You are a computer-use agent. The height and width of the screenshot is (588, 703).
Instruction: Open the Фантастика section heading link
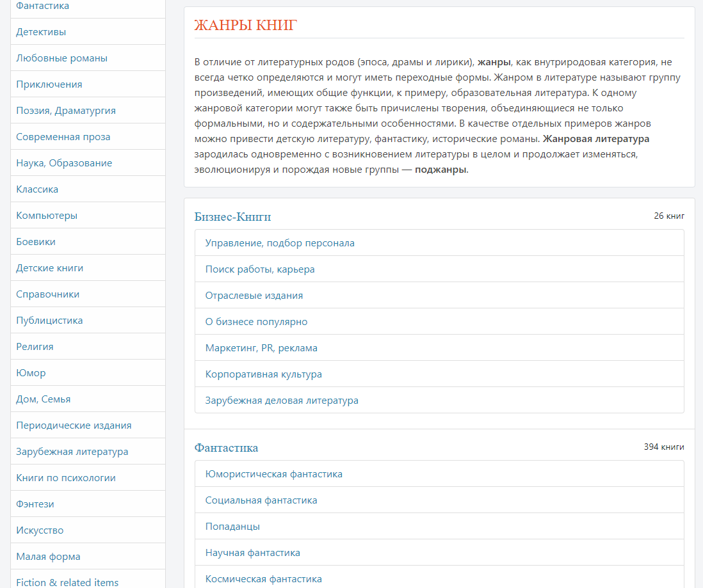(226, 448)
